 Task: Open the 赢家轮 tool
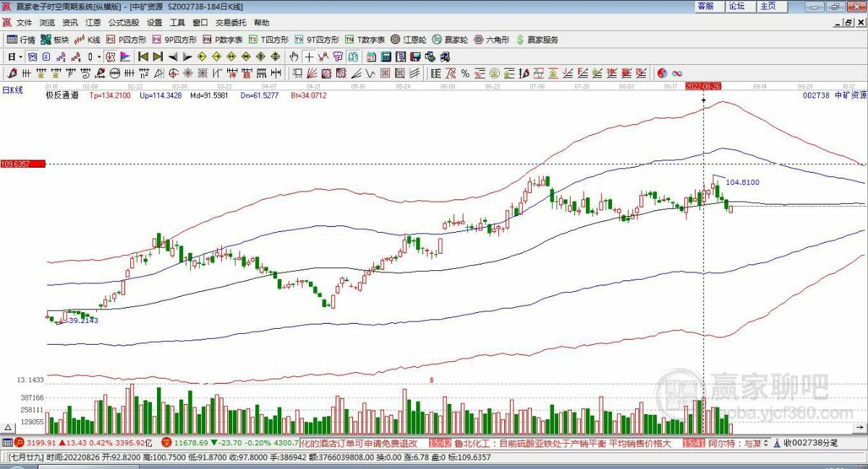(451, 40)
